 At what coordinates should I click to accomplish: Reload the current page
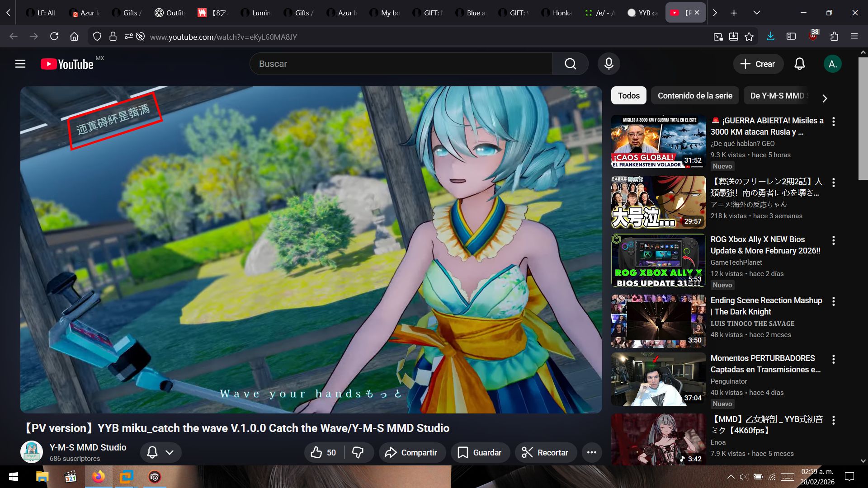click(x=54, y=37)
